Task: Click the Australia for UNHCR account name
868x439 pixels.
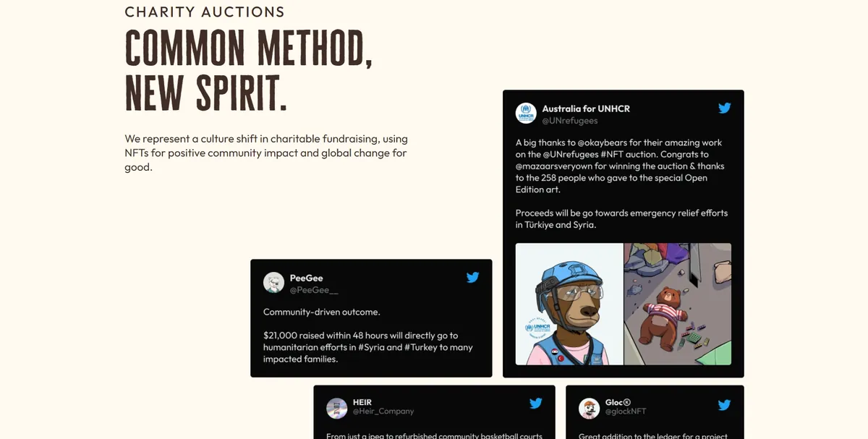Action: click(x=586, y=108)
